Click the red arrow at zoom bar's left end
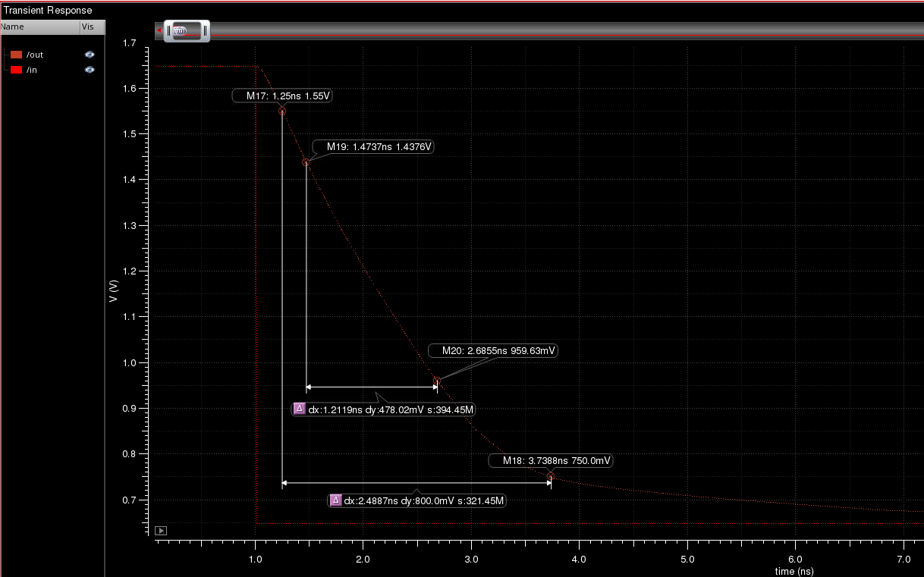Screen dimensions: 924x577 (x=159, y=31)
